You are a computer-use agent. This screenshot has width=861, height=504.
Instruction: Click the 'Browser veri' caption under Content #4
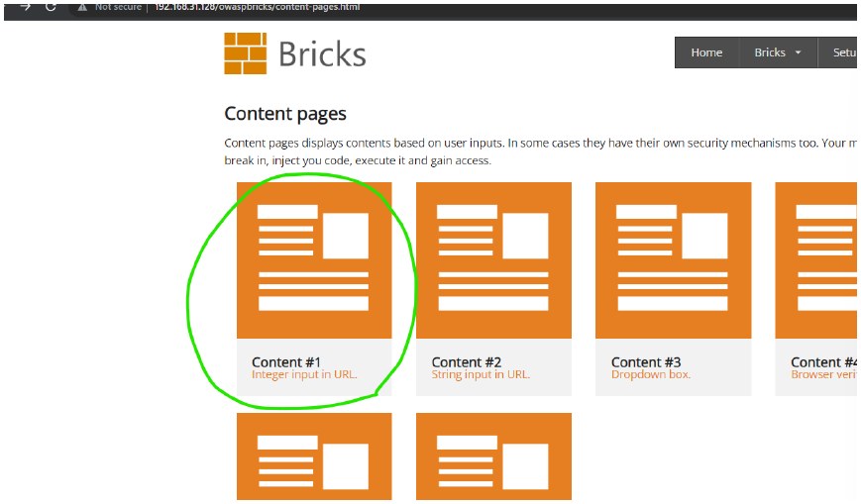(x=823, y=374)
